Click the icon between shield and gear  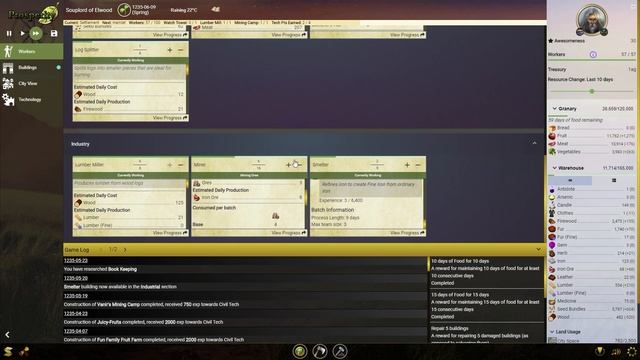(x=616, y=351)
